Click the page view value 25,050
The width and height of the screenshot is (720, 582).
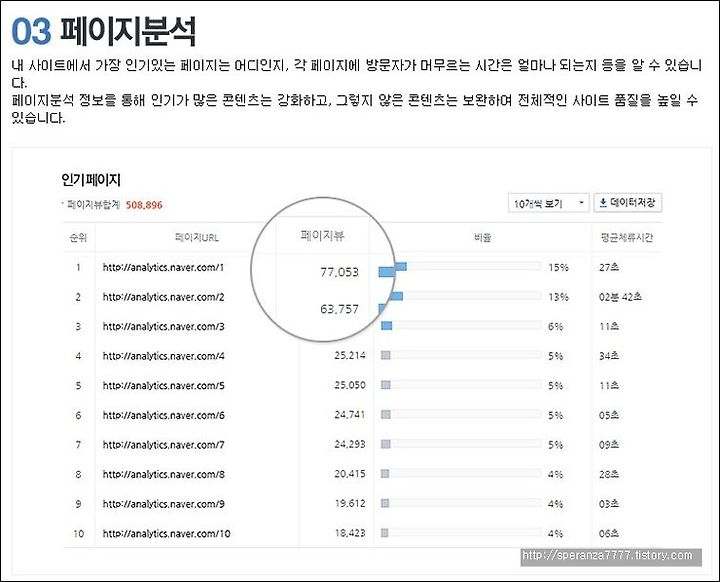350,385
